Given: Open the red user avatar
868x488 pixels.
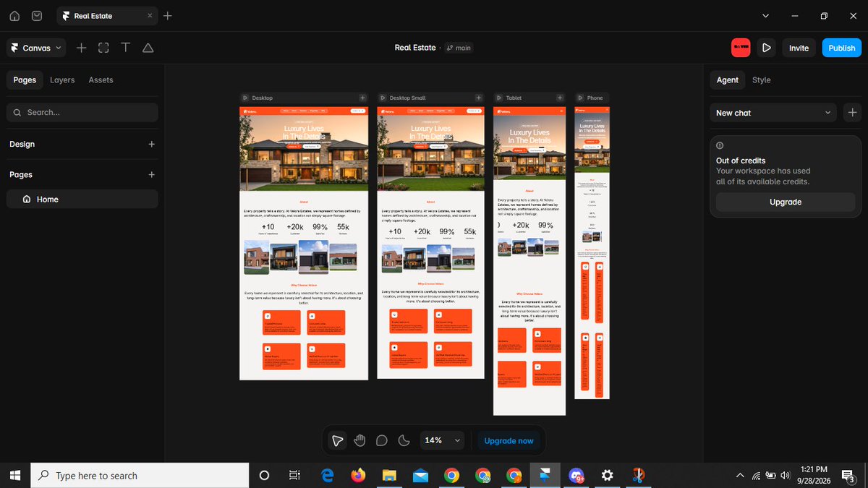Looking at the screenshot, I should click(741, 48).
